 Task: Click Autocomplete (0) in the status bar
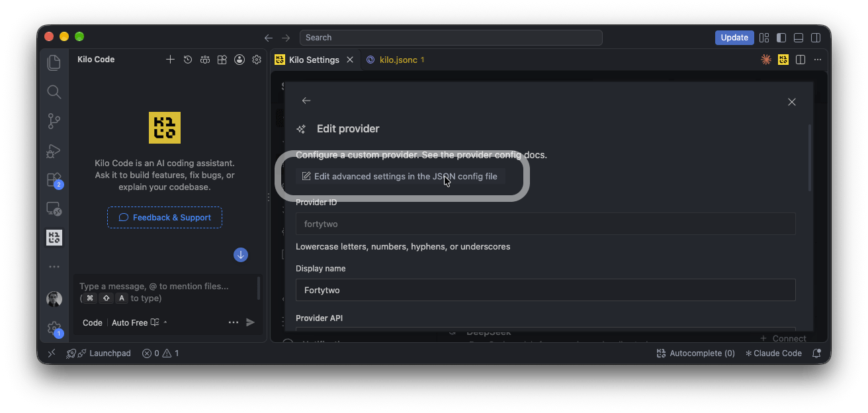click(x=695, y=353)
